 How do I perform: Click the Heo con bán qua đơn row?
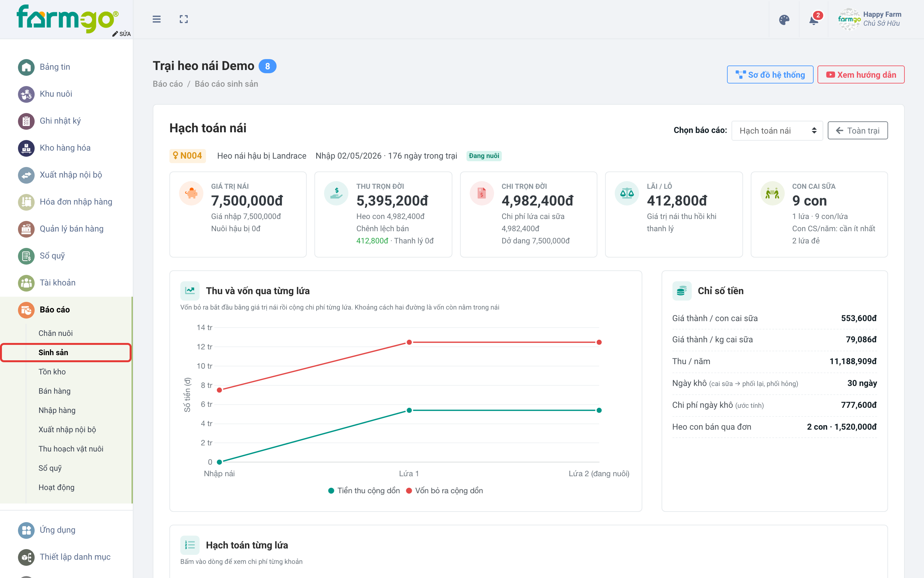click(x=774, y=427)
